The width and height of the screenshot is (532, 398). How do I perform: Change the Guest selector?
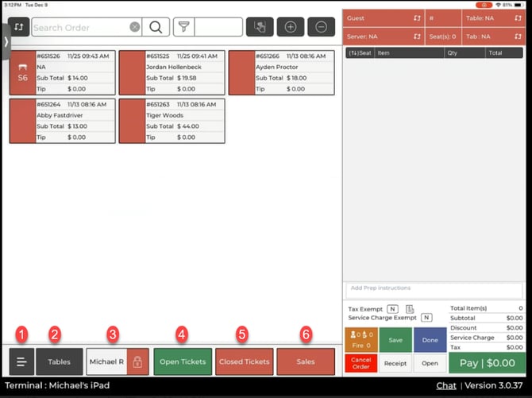click(383, 18)
